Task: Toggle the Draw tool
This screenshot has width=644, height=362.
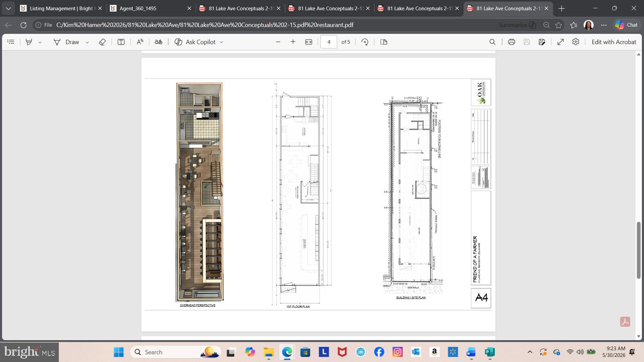Action: coord(66,42)
